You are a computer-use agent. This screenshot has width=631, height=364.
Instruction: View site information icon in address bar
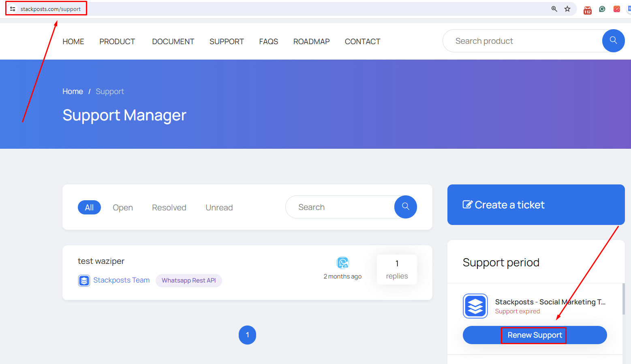(13, 9)
